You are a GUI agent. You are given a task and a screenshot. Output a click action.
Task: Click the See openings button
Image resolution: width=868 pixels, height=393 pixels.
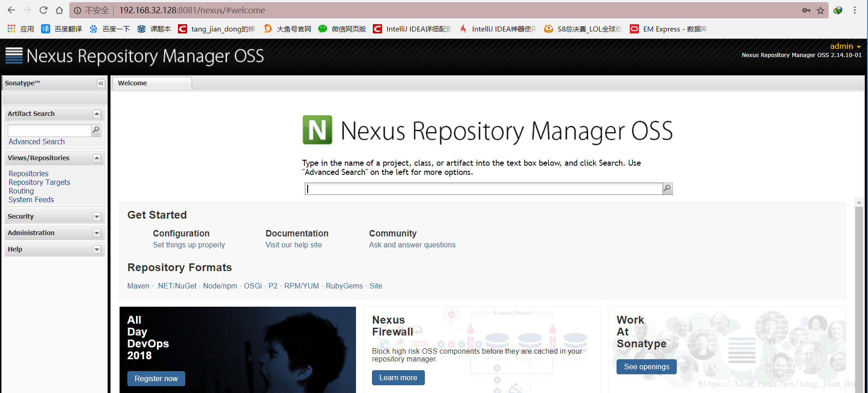point(646,367)
